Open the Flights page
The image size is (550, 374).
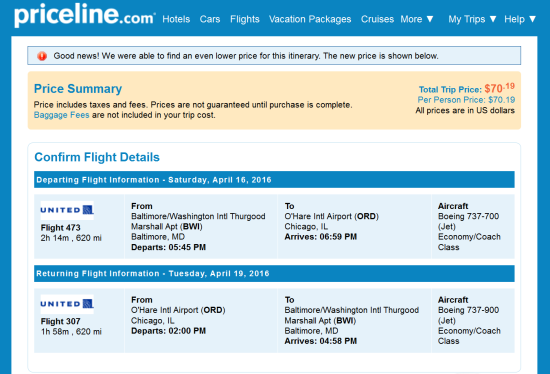(x=245, y=19)
